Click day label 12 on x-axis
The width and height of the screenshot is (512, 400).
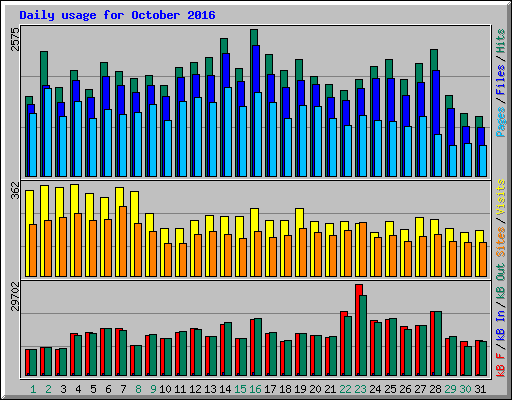click(195, 389)
